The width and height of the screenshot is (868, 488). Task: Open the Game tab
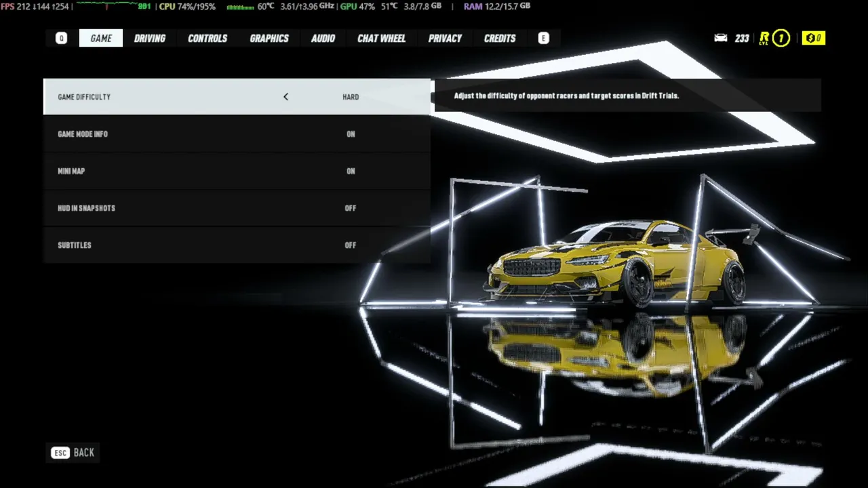pos(101,39)
